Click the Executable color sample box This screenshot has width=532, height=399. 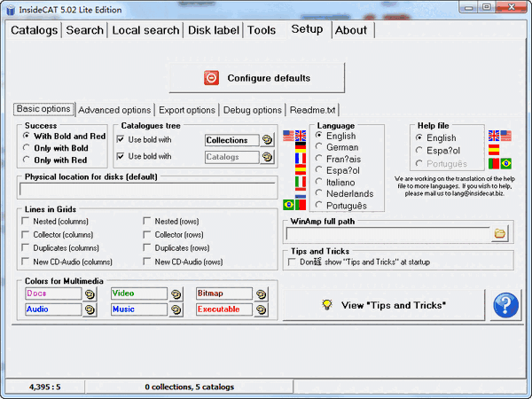pos(224,309)
